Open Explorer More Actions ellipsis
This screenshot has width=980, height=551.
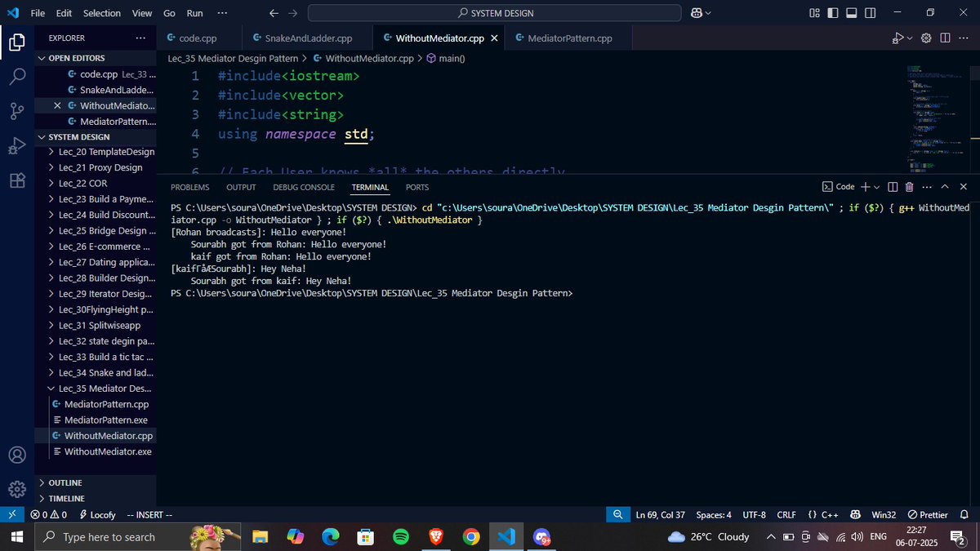pyautogui.click(x=141, y=38)
